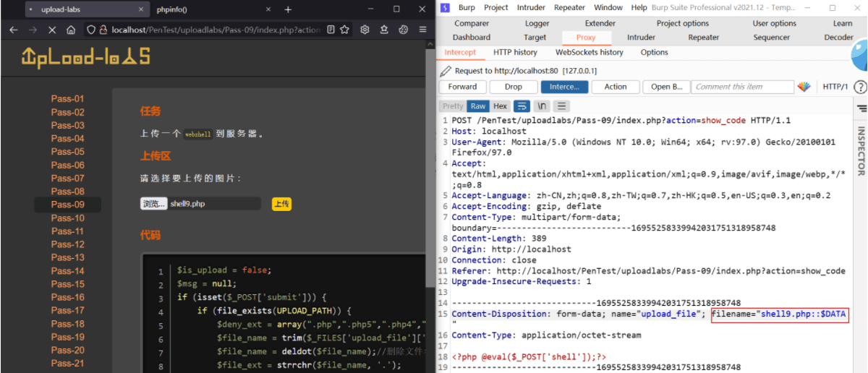Switch to Burp Target tab

coord(535,38)
